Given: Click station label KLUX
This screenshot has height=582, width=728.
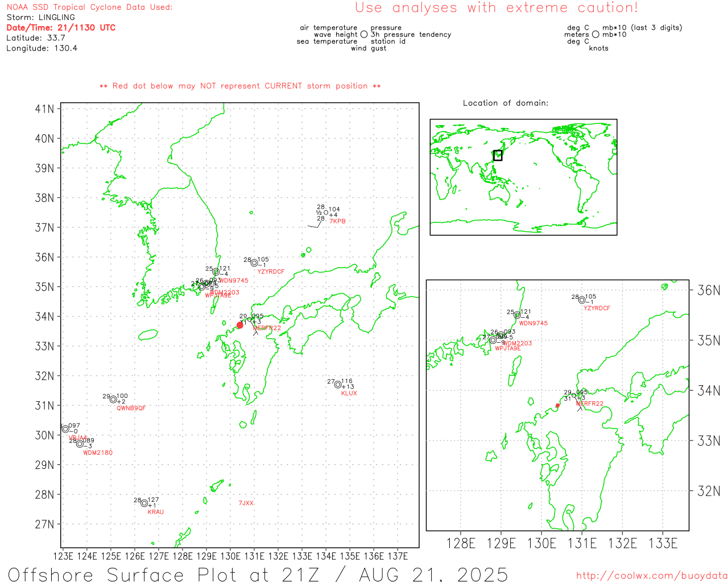Looking at the screenshot, I should tap(349, 393).
